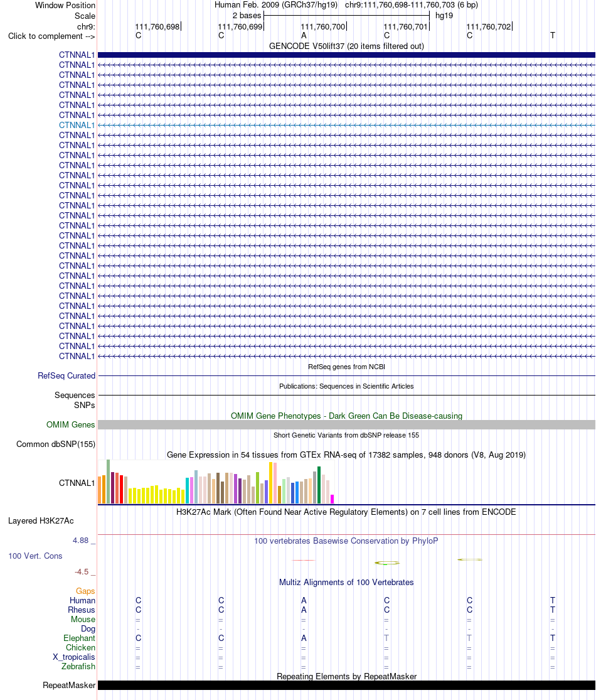Open the GTEx Gene Expression track title

[x=346, y=455]
